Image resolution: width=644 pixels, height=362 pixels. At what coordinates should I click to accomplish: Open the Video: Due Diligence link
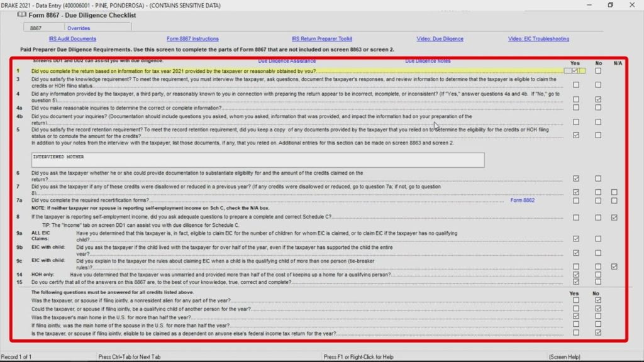(x=440, y=39)
